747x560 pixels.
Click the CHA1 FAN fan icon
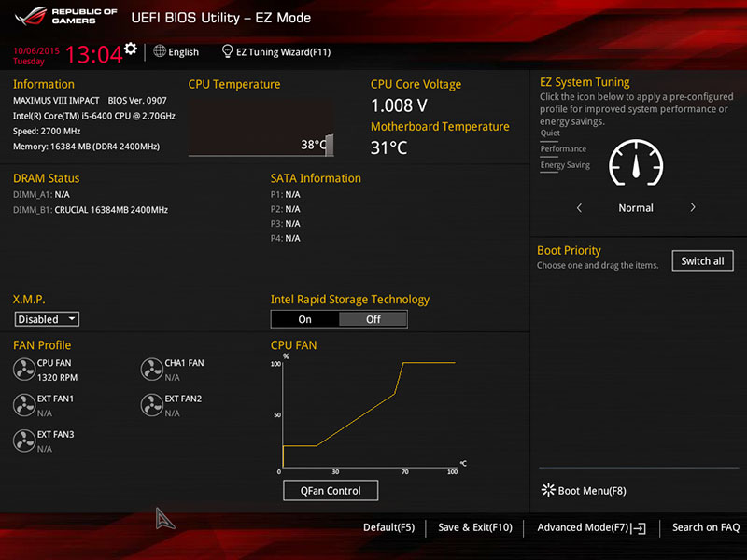coord(151,370)
